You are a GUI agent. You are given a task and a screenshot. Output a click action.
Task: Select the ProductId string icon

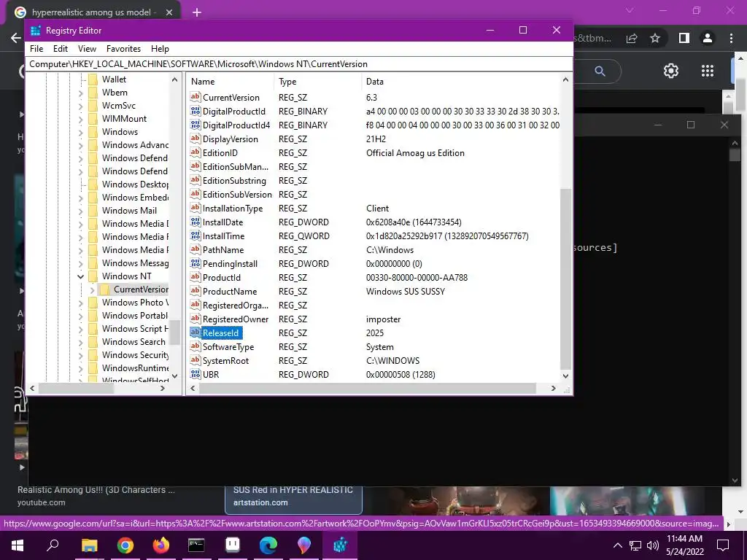coord(196,276)
